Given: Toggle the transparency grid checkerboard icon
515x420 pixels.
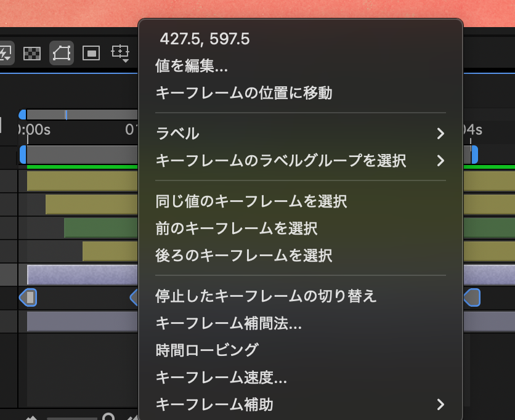Looking at the screenshot, I should click(x=32, y=54).
